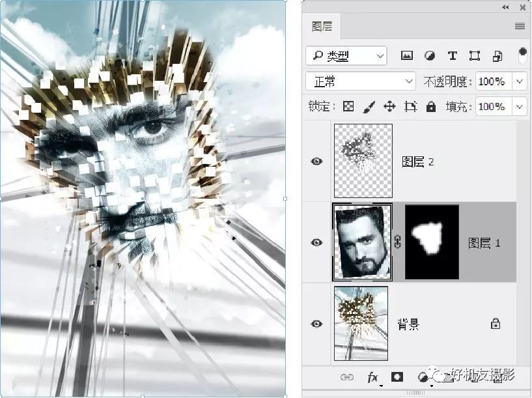Close the Layers panel with the X icon

point(522,7)
